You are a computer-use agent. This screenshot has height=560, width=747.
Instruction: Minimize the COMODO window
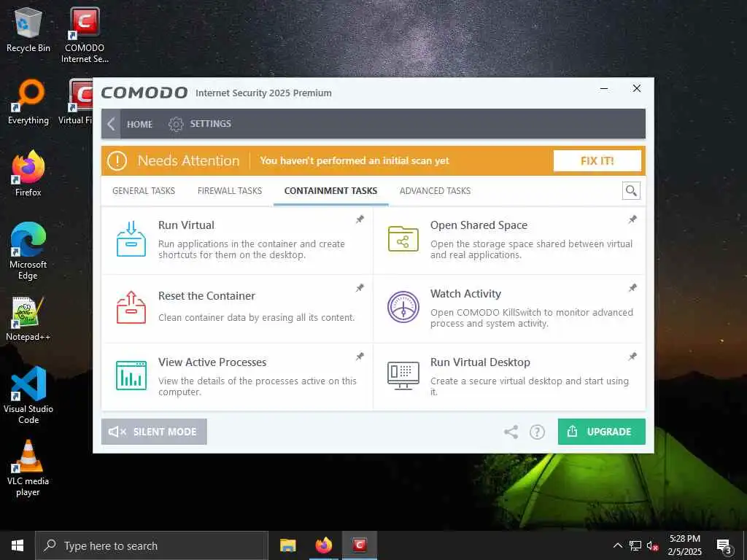(x=604, y=88)
